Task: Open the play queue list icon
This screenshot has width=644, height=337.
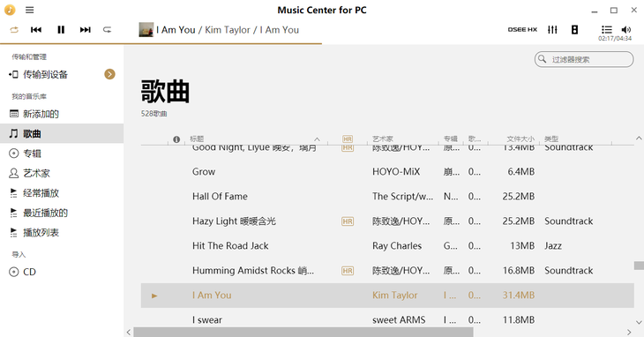Action: (607, 30)
